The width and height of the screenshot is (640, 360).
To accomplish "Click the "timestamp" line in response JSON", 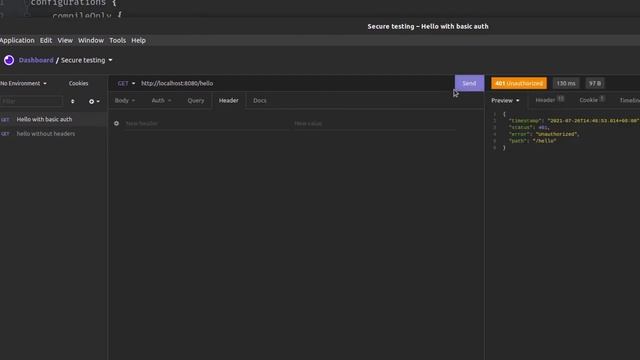I will click(x=573, y=121).
